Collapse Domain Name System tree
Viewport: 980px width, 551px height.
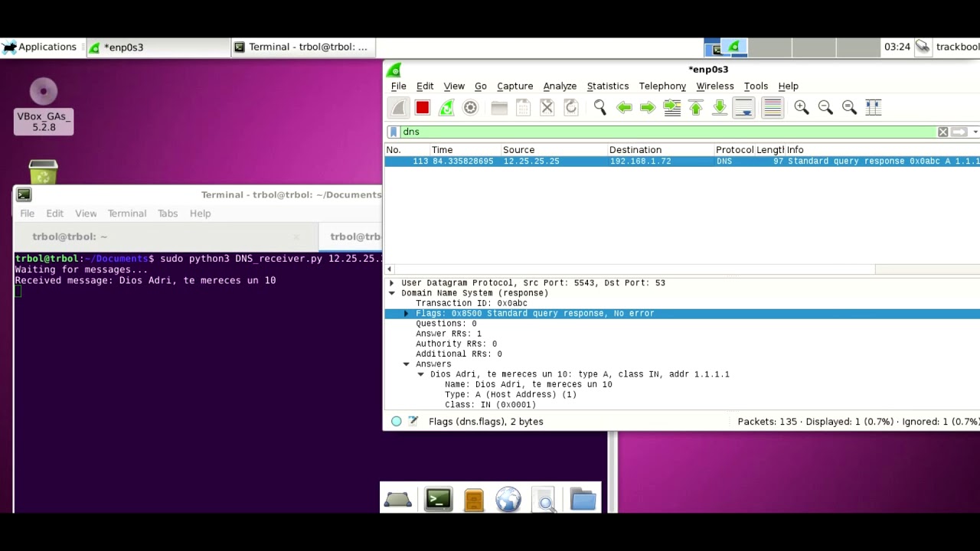pos(392,293)
